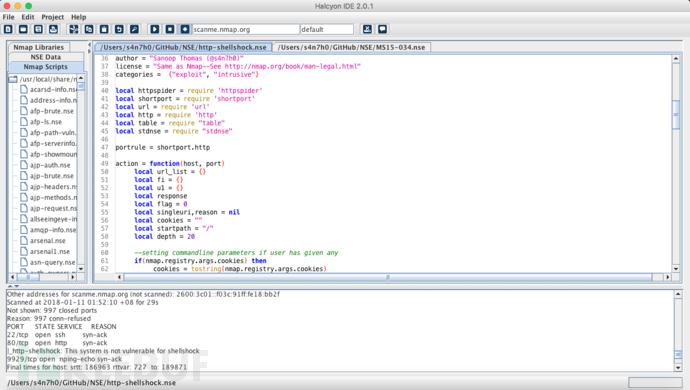Select afp-showmount script in tree

click(x=48, y=154)
